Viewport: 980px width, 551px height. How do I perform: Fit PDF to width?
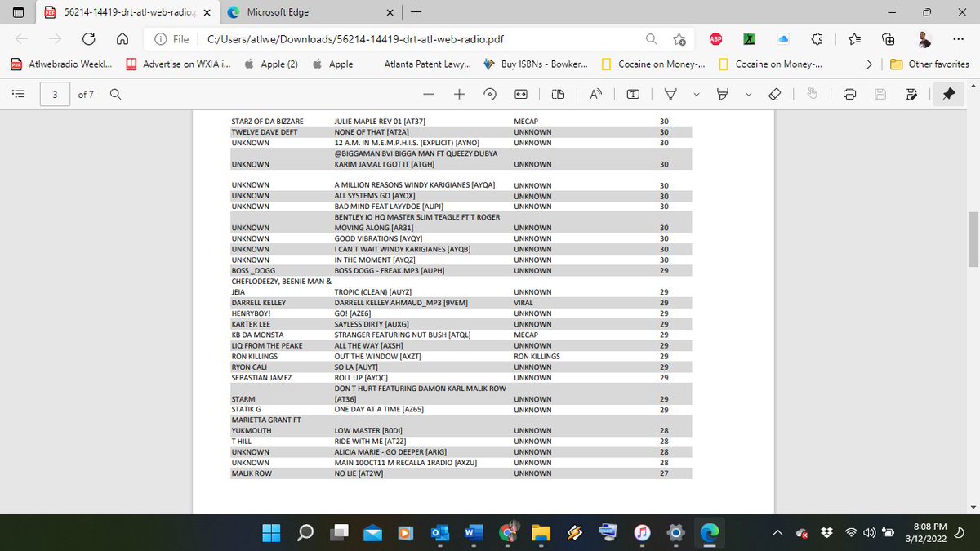click(x=520, y=95)
